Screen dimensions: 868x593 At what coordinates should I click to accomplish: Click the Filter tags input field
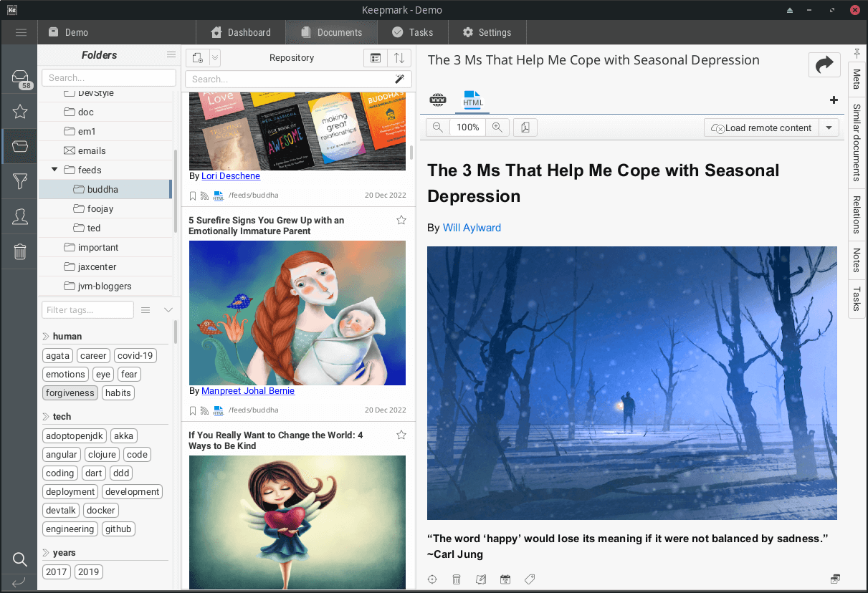tap(87, 310)
